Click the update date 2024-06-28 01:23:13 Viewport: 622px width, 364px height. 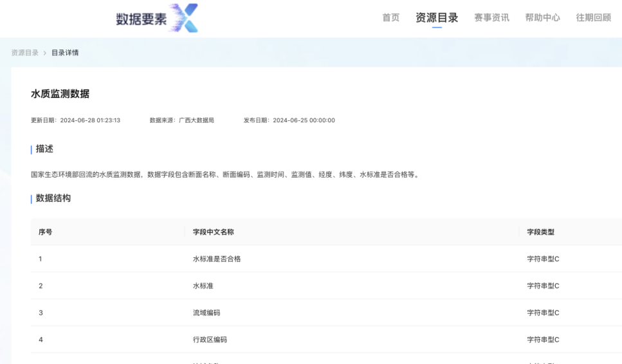pos(90,120)
